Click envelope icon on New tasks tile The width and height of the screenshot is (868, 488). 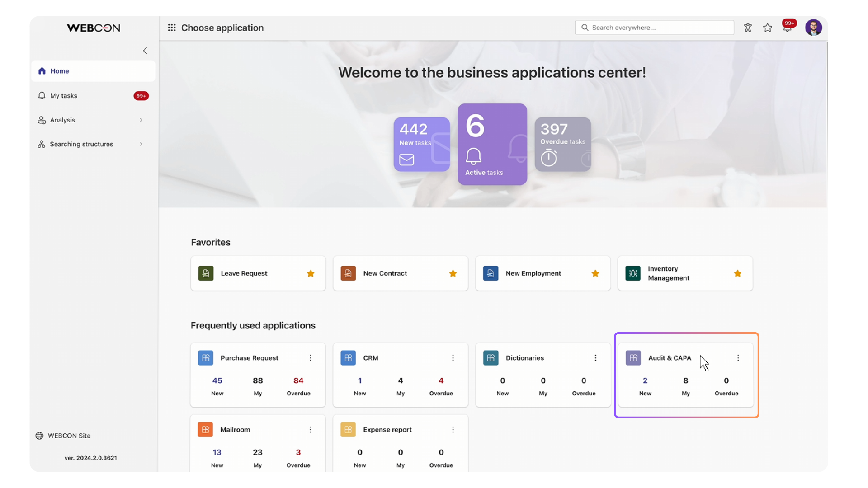tap(406, 160)
